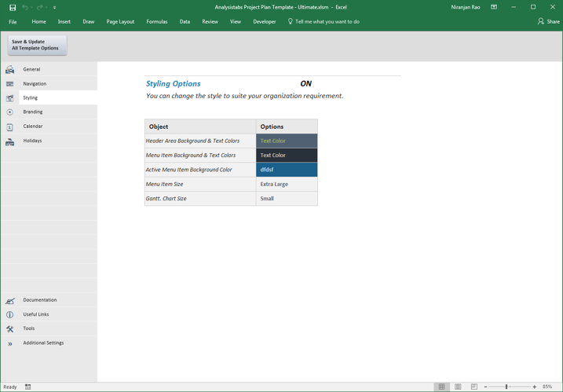
Task: Click the 85% zoom level
Action: tap(547, 387)
